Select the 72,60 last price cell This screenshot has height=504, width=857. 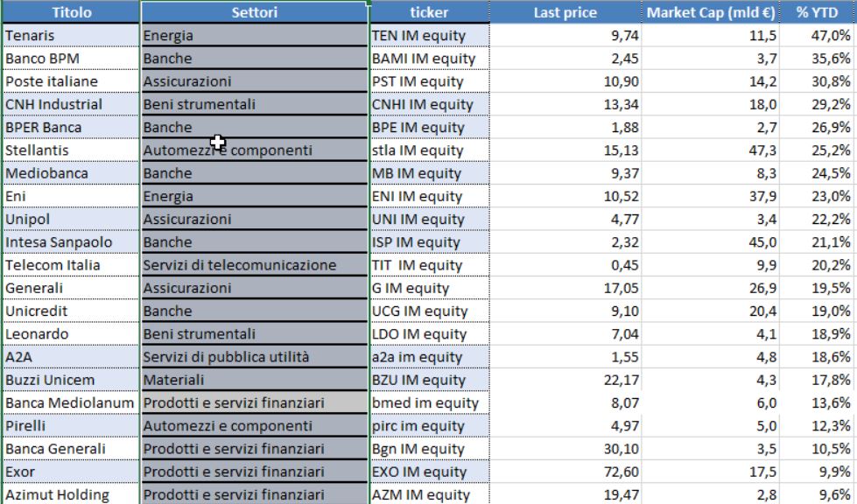click(565, 472)
